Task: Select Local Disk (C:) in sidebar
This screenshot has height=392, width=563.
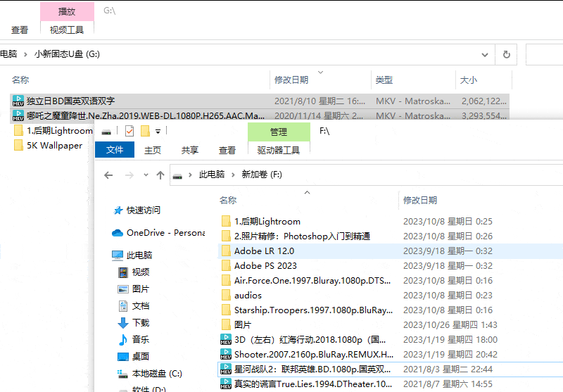Action: [x=150, y=374]
